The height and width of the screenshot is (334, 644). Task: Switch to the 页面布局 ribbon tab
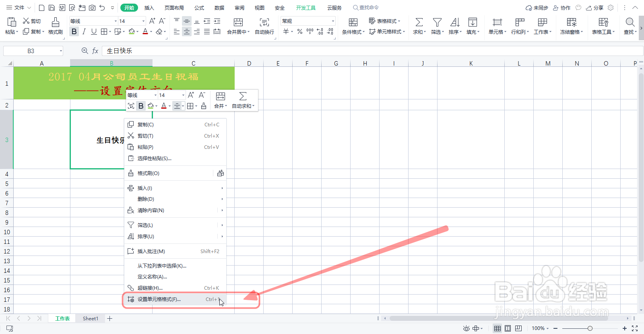click(174, 8)
